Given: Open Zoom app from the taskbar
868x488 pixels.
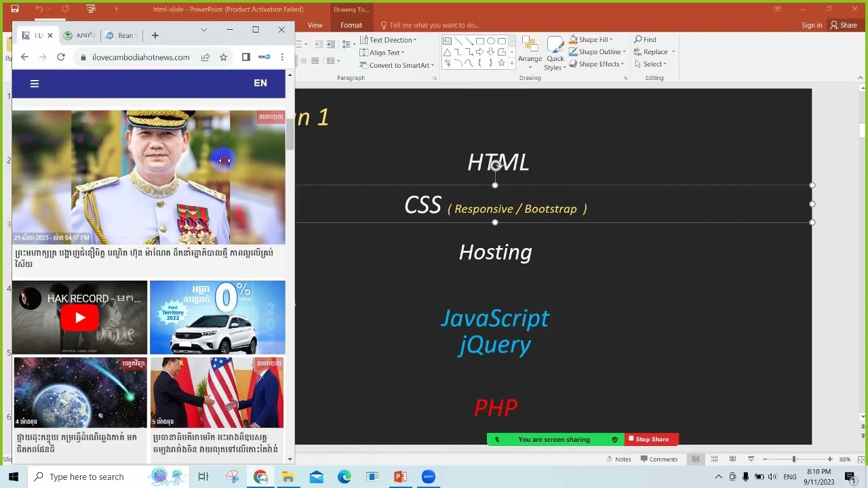Looking at the screenshot, I should tap(428, 476).
